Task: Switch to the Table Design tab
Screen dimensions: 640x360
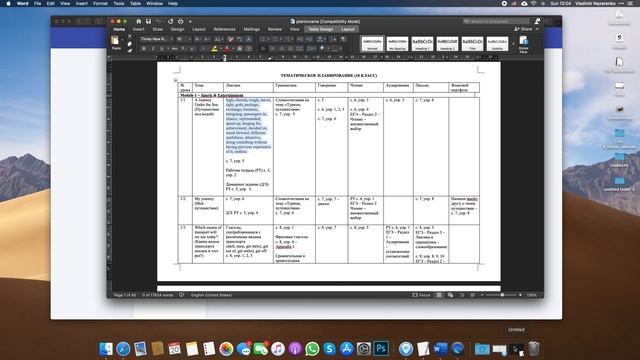Action: pos(320,29)
